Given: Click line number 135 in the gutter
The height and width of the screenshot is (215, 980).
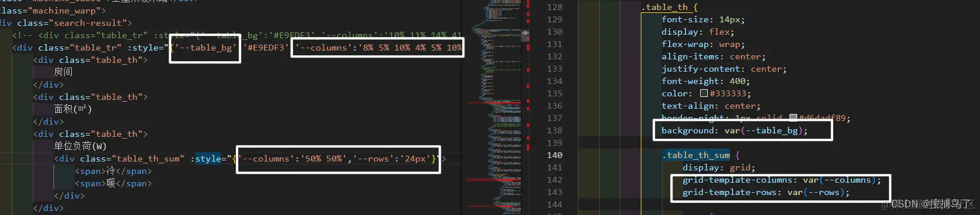Looking at the screenshot, I should pos(554,93).
